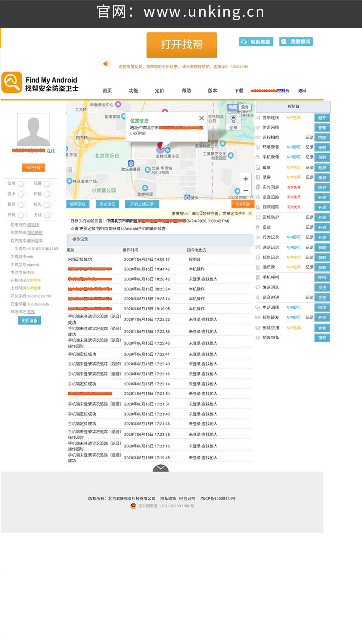Click the 销毁 button for 销毁隐私
The height and width of the screenshot is (644, 362).
pyautogui.click(x=322, y=338)
